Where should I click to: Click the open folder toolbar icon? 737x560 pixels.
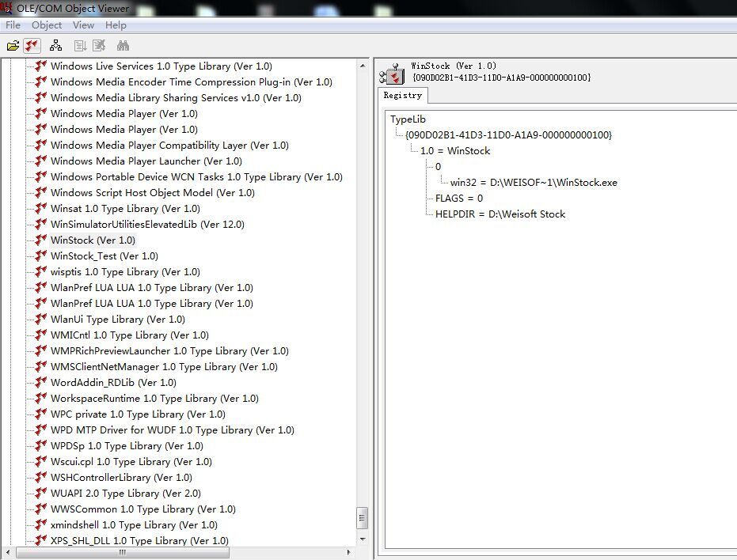(13, 46)
